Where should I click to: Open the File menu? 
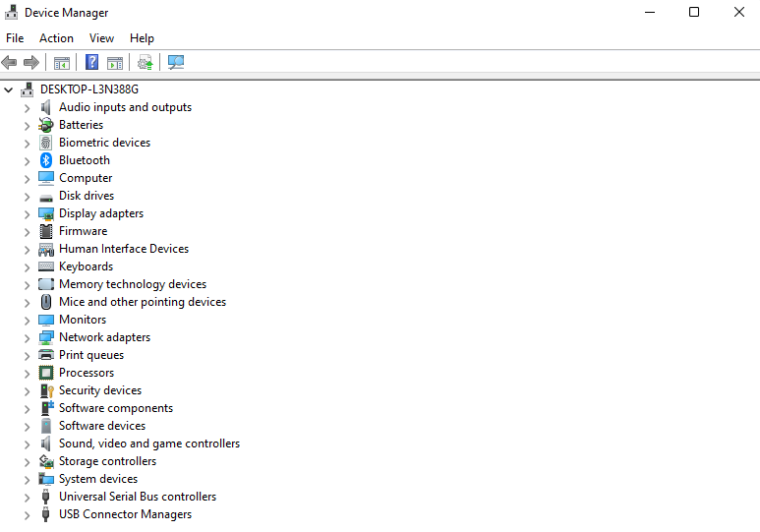tap(15, 38)
